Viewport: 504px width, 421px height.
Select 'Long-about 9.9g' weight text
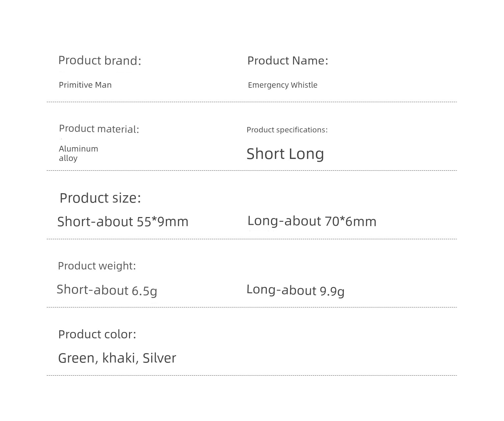[295, 290]
